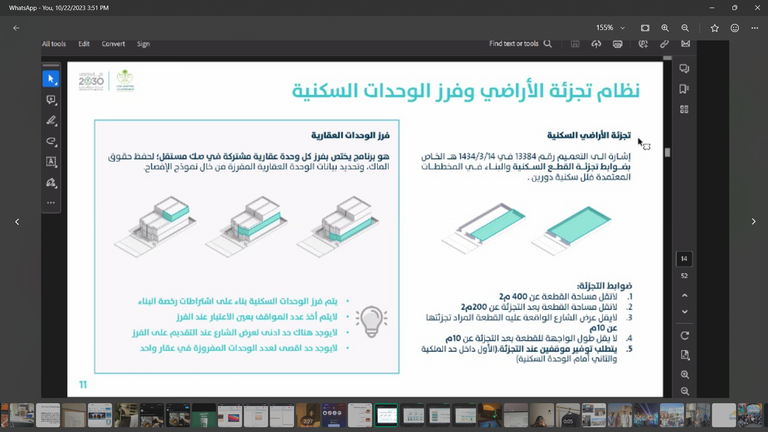Click the Sign option
This screenshot has height=432, width=768.
coord(143,44)
